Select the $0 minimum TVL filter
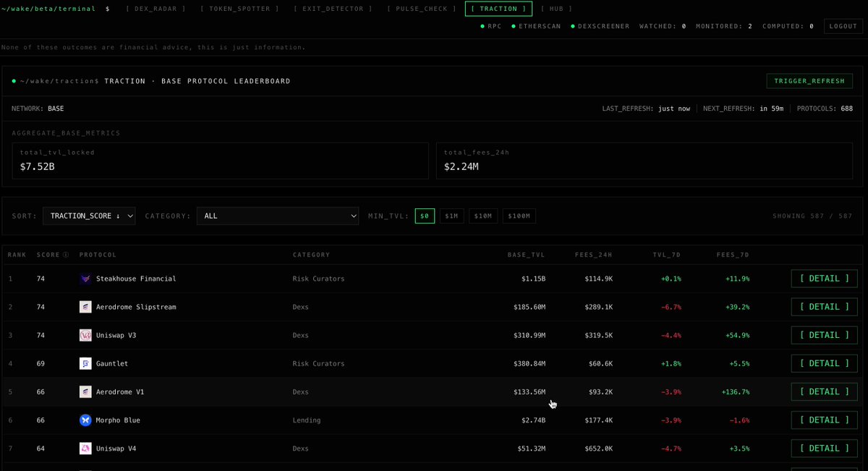Screen dimensions: 868x471 tap(425, 216)
